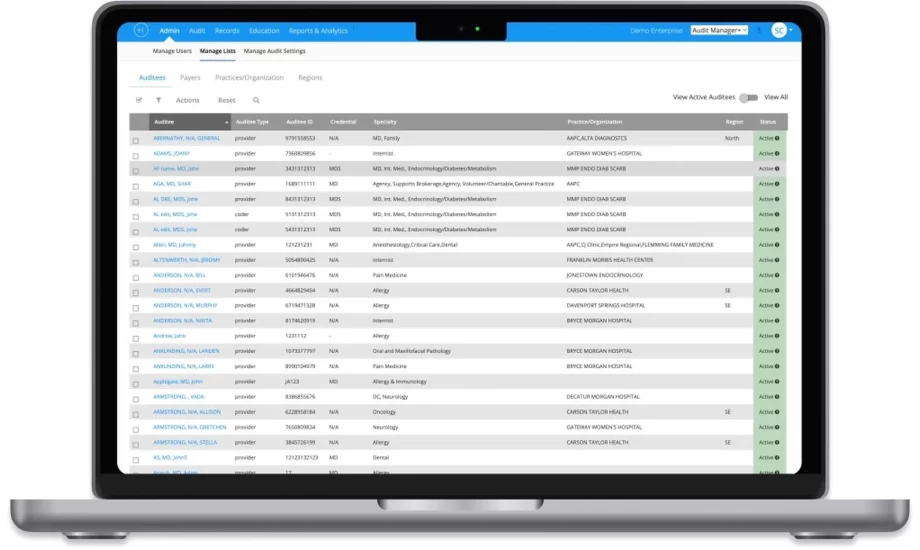Click the status info icon for Allen, MD, Johnny
Screen dimensions: 920x550
[777, 245]
